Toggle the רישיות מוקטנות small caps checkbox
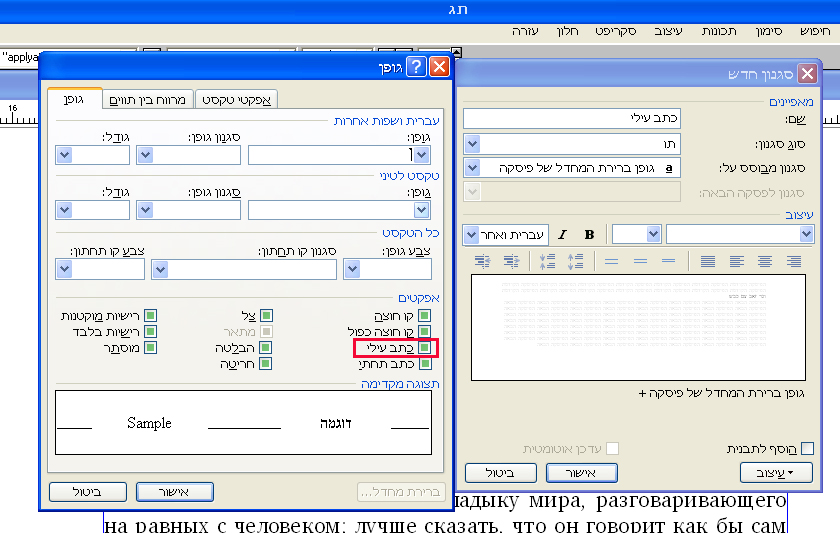Image resolution: width=840 pixels, height=533 pixels. [x=151, y=316]
